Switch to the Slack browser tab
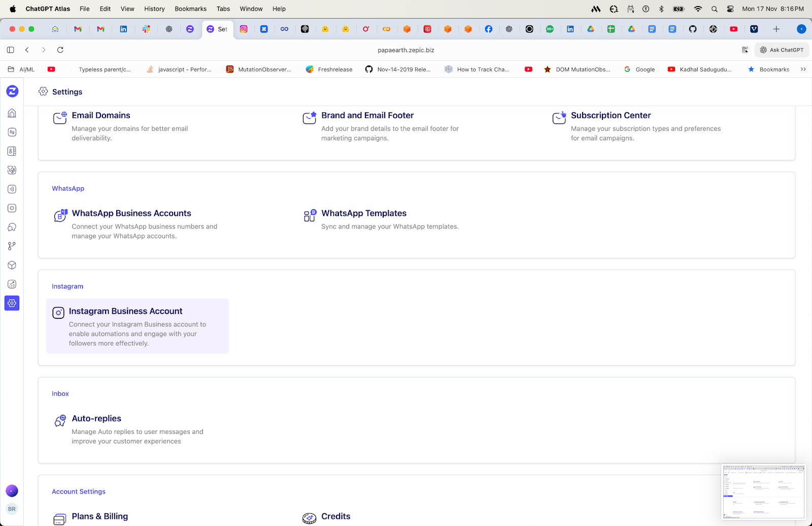The height and width of the screenshot is (526, 812). click(146, 29)
